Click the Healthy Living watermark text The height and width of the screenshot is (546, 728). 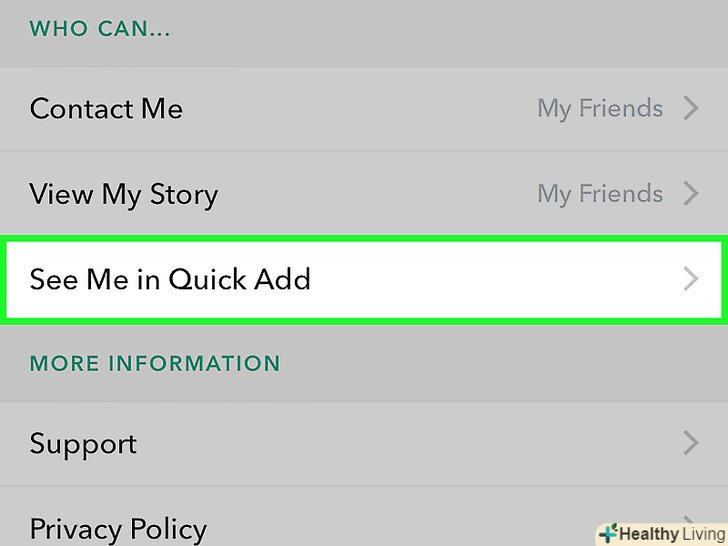click(x=671, y=534)
